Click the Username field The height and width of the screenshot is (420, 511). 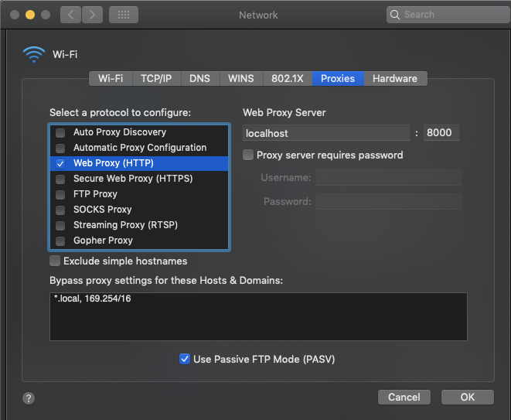coord(389,178)
